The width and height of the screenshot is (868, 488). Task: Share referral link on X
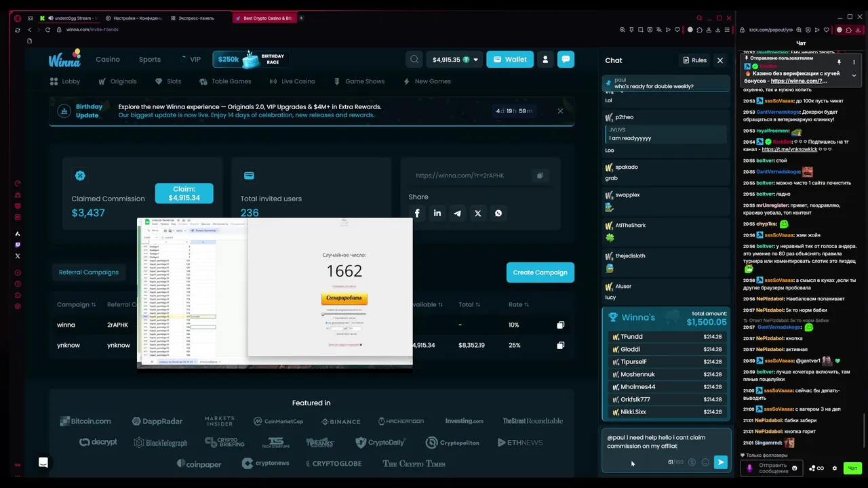tap(478, 213)
